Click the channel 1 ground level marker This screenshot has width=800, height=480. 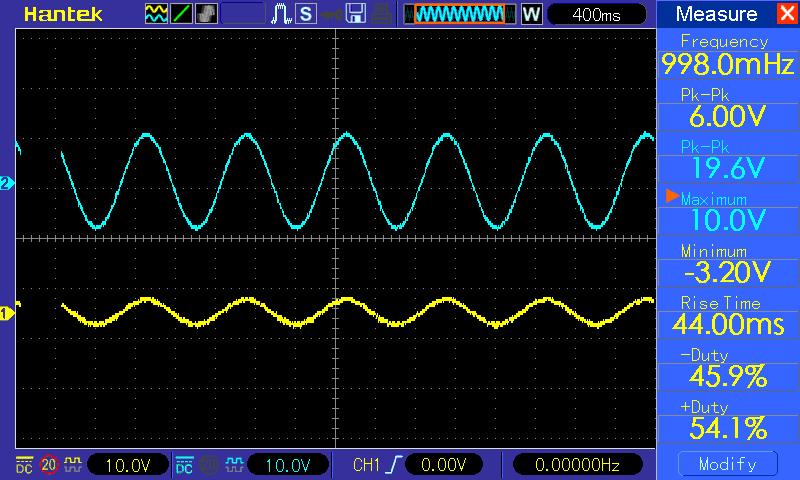[x=7, y=313]
